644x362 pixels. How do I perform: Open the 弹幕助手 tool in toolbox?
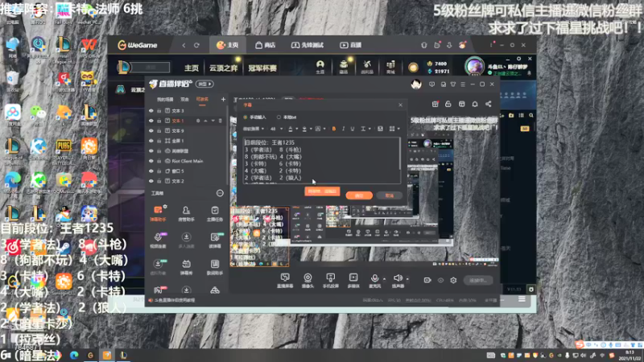158,213
